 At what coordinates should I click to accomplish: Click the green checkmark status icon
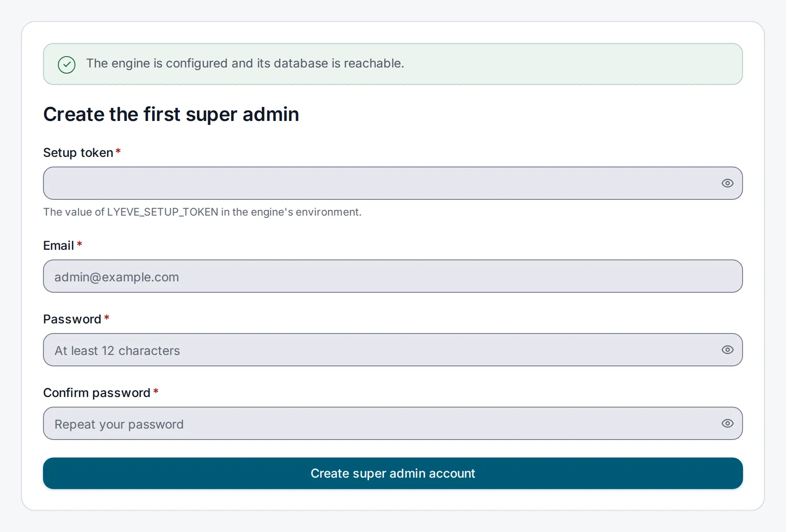67,64
